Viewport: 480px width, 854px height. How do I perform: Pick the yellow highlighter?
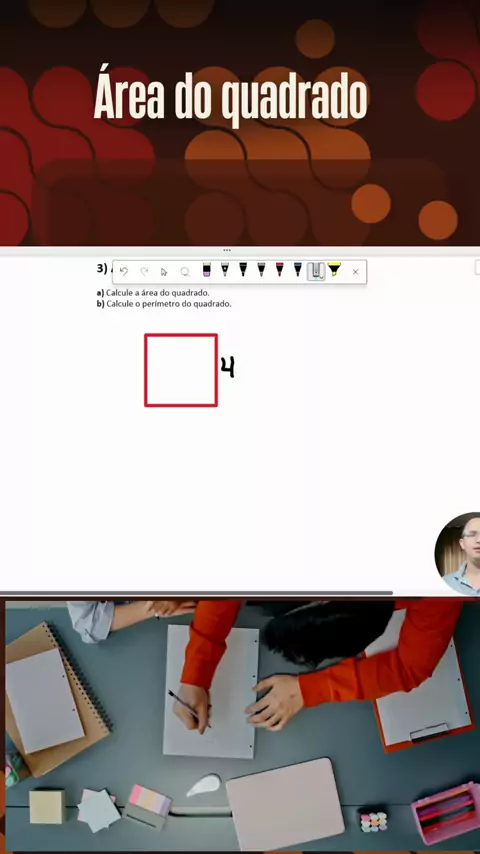coord(335,270)
